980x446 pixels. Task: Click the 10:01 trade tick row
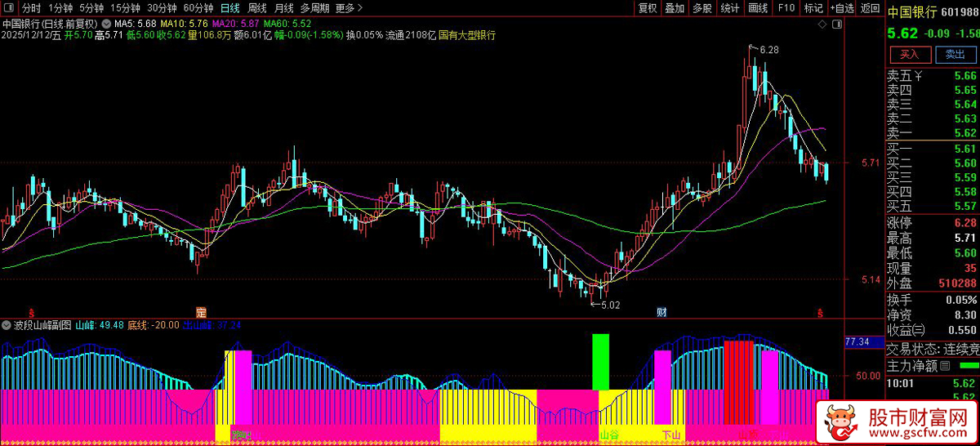click(933, 382)
